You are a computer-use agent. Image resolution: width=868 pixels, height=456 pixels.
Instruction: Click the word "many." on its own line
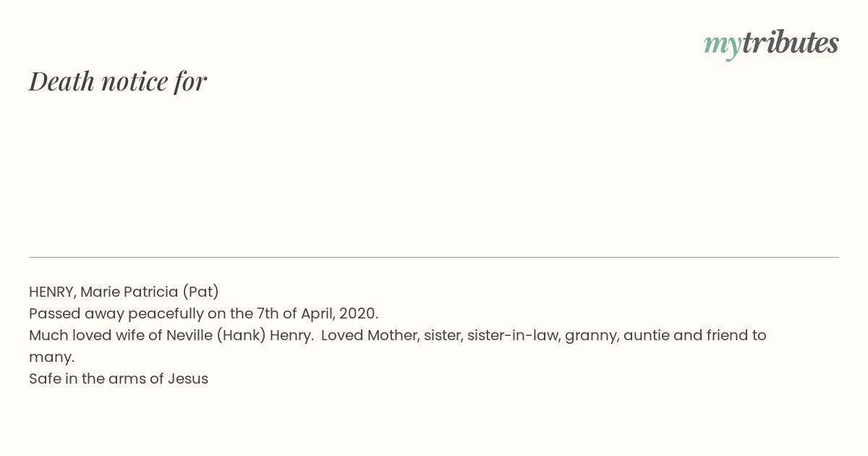51,358
